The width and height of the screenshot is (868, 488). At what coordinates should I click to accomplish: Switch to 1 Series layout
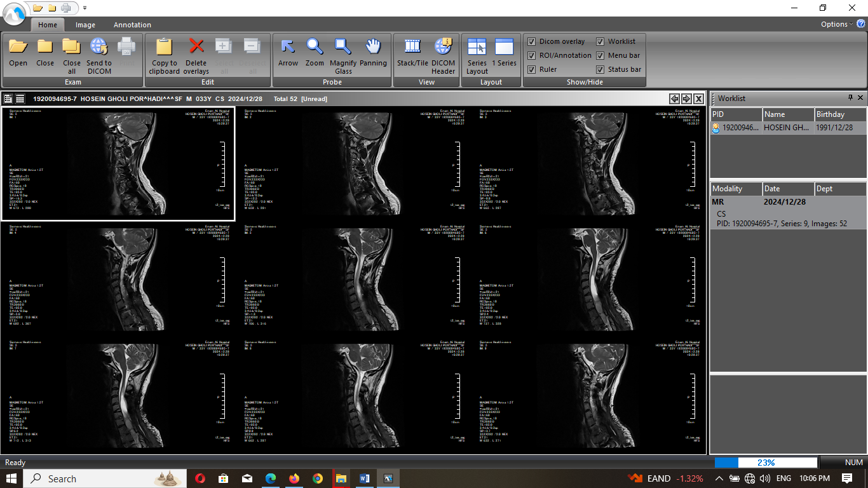[504, 47]
